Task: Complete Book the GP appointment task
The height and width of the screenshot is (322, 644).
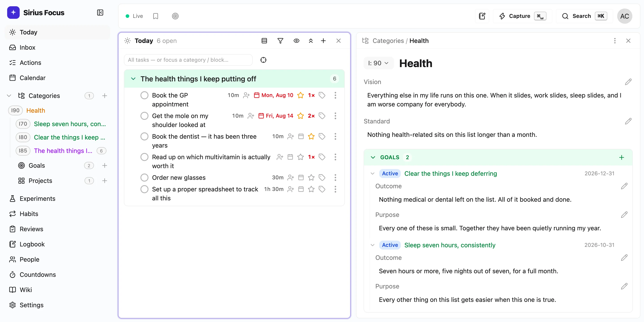Action: coord(144,95)
